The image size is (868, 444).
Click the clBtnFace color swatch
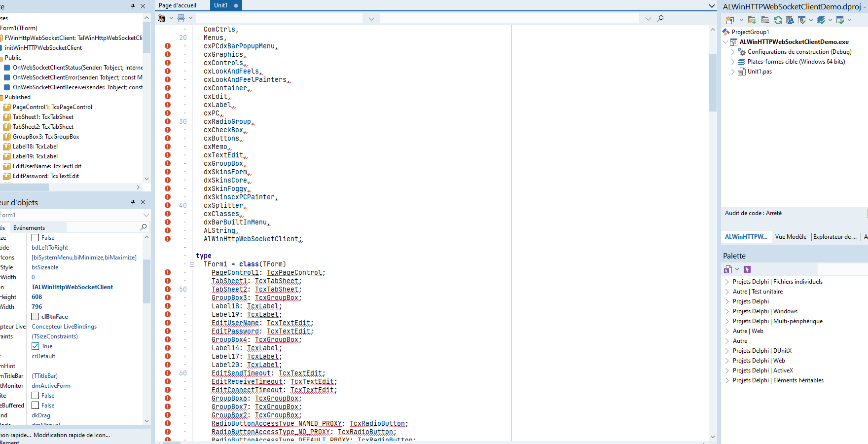tap(35, 316)
